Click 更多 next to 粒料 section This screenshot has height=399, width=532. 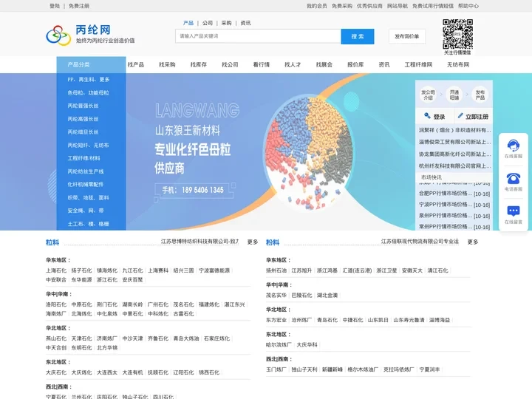tap(253, 242)
